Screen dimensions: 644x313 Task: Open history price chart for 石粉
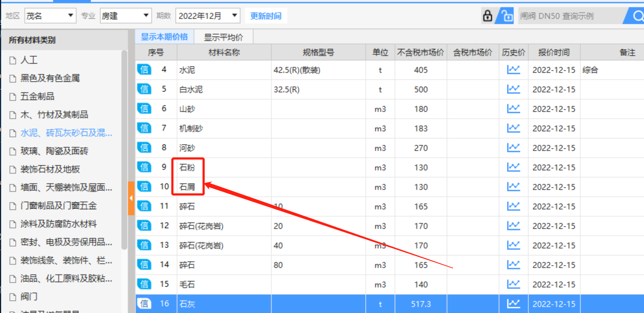click(x=513, y=167)
